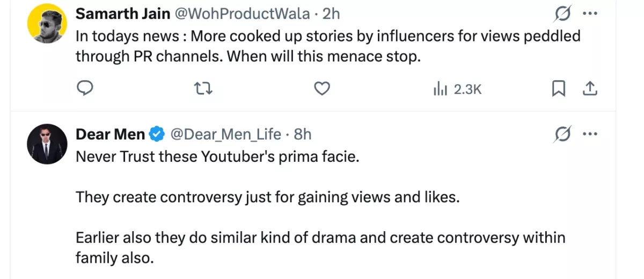The image size is (644, 279).
Task: Click Grok icon on Dear Men's tweet
Action: pyautogui.click(x=562, y=134)
